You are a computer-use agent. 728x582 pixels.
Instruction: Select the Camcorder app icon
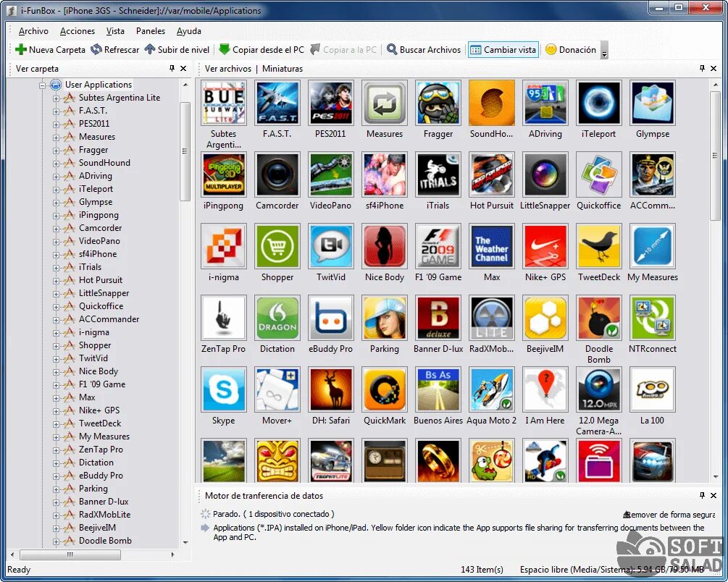click(277, 174)
